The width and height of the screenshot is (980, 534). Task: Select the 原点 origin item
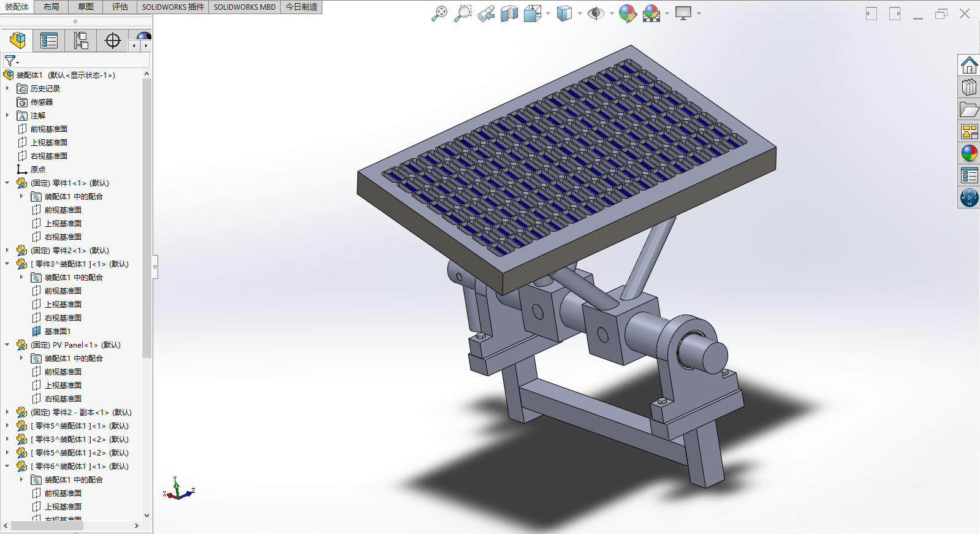coord(31,169)
